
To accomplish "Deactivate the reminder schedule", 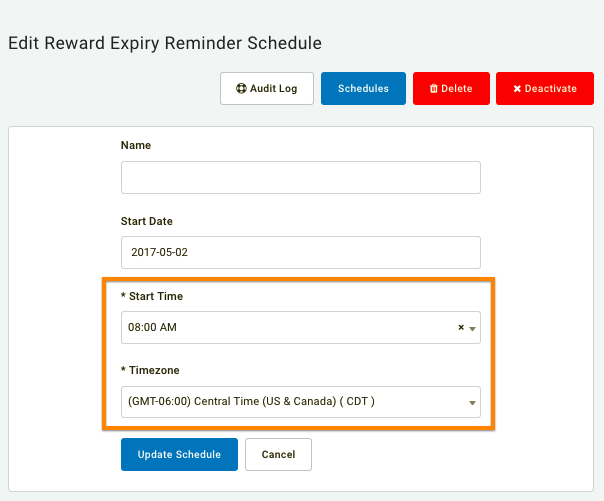I will point(545,89).
